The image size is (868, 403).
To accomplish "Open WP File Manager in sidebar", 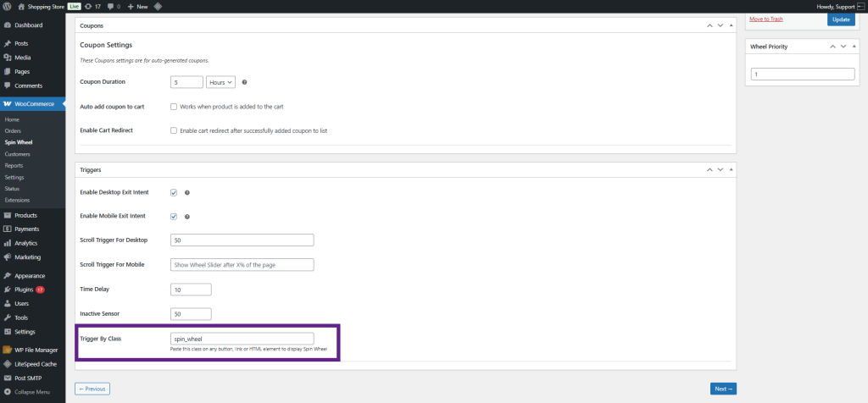I will [36, 350].
